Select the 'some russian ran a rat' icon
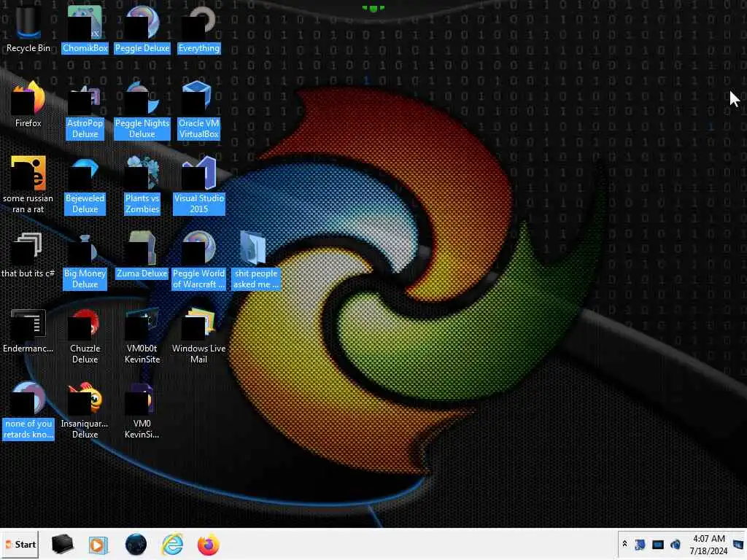The height and width of the screenshot is (560, 747). coord(28,184)
